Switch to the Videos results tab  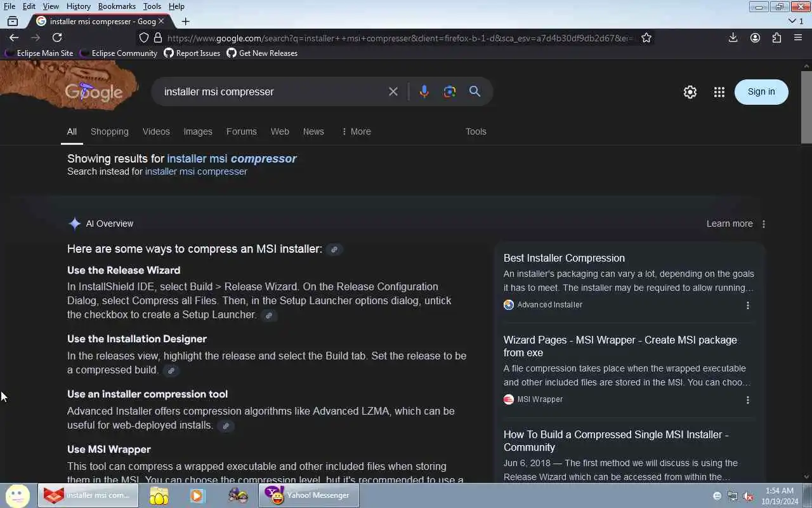point(156,131)
